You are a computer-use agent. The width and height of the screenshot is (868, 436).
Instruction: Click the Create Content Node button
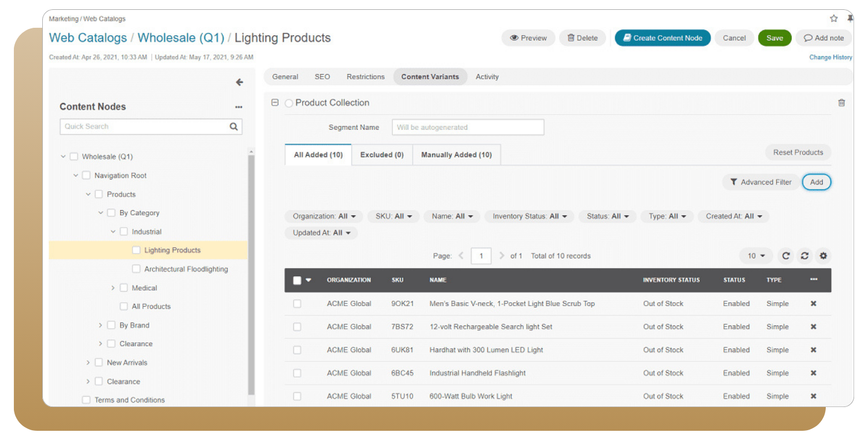point(662,38)
